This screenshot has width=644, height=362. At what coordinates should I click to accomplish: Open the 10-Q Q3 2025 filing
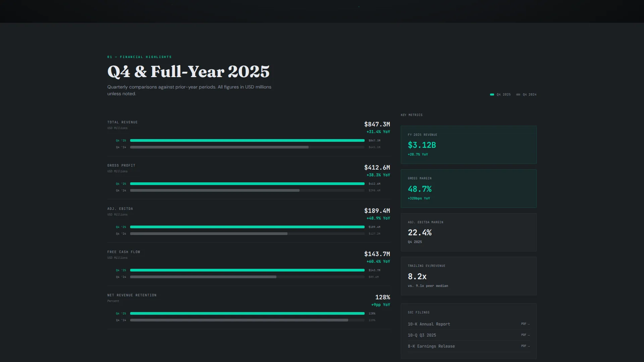pyautogui.click(x=469, y=335)
